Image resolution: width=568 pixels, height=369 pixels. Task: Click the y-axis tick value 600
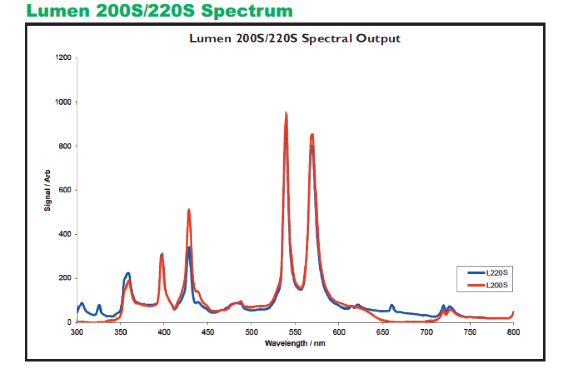[65, 190]
